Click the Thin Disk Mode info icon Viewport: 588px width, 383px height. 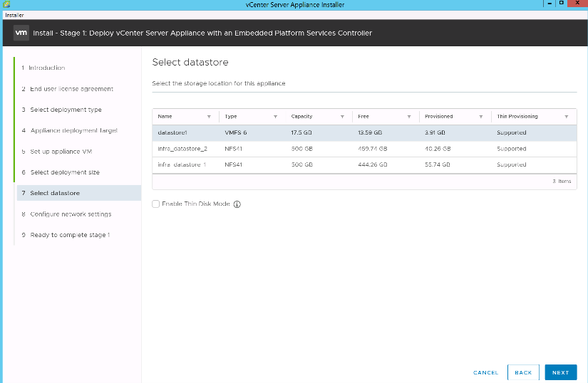click(237, 204)
